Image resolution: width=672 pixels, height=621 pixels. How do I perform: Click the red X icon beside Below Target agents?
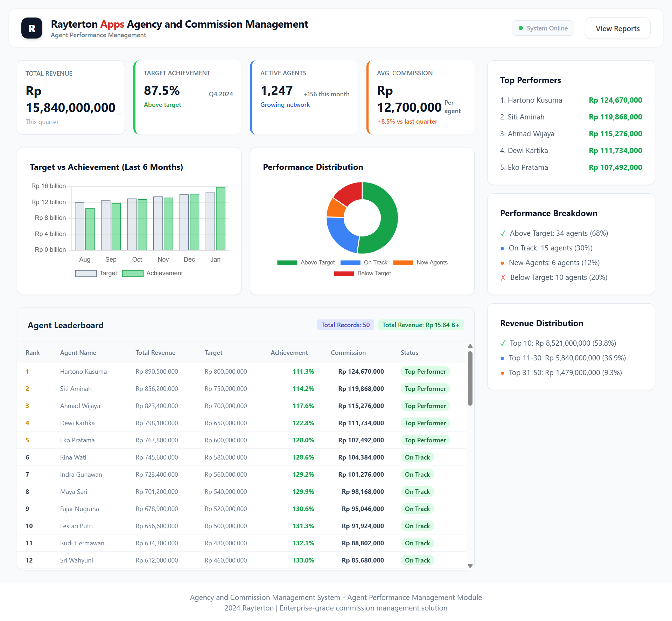[503, 277]
